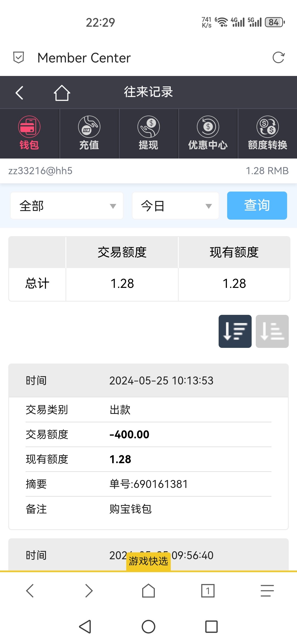The height and width of the screenshot is (644, 297).
Task: Open the browser menu with three lines
Action: click(x=267, y=590)
